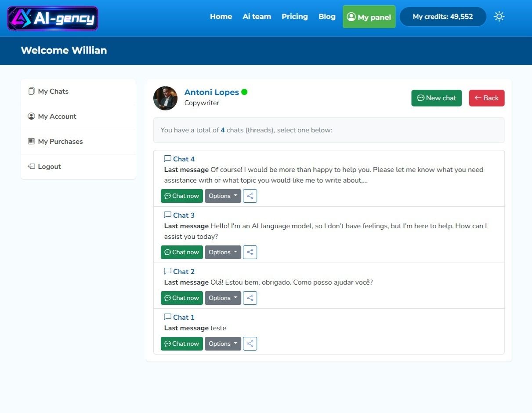Toggle the sun light/dark theme icon
This screenshot has width=532, height=413.
click(499, 17)
